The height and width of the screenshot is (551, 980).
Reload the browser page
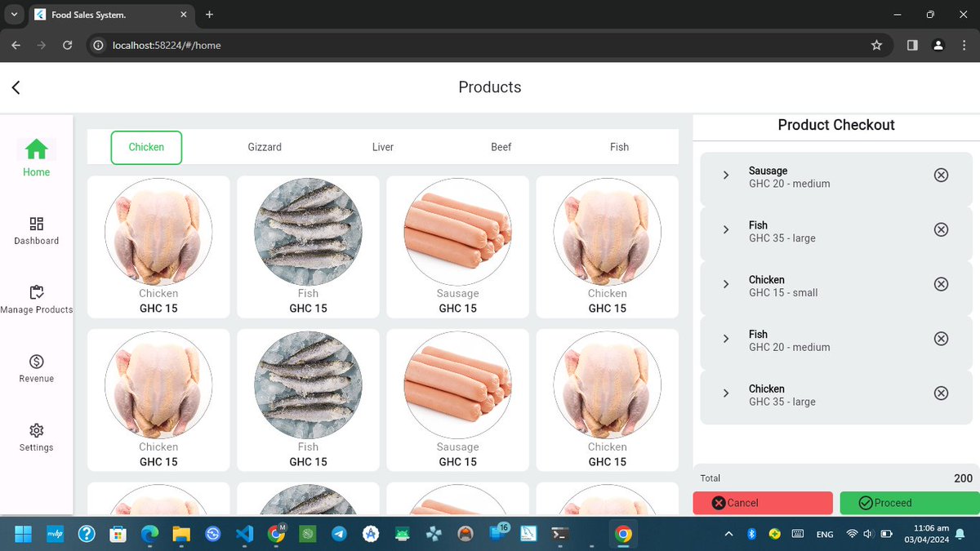(68, 46)
